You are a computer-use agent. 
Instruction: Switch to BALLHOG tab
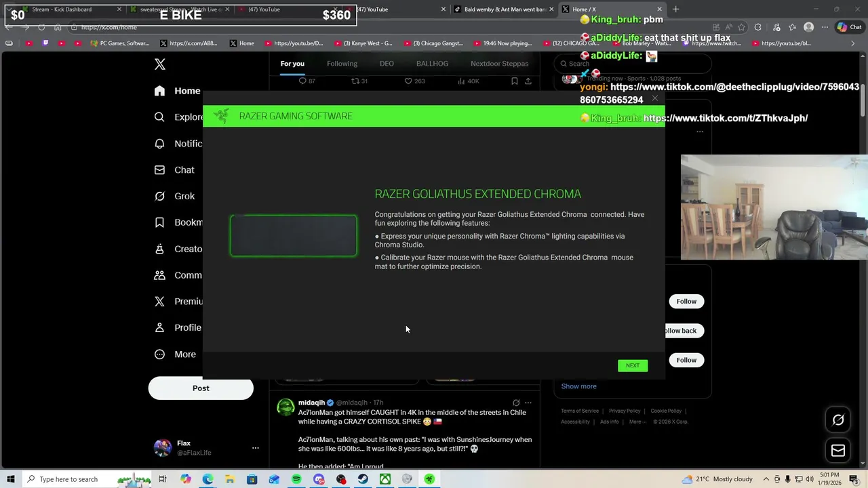(432, 64)
